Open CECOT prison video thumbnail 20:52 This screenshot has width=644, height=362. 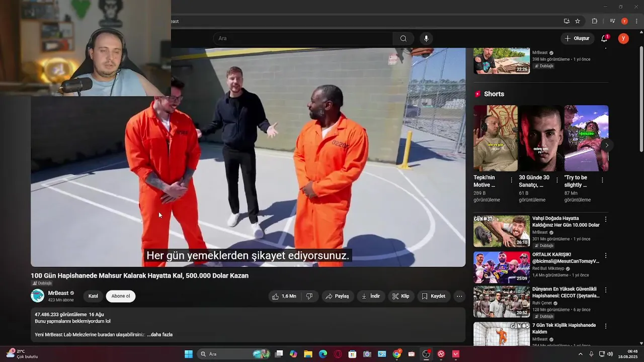click(502, 302)
